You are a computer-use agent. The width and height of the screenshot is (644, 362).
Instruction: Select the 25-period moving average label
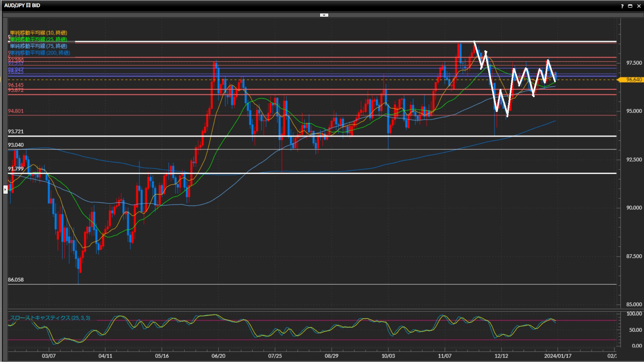pyautogui.click(x=39, y=40)
